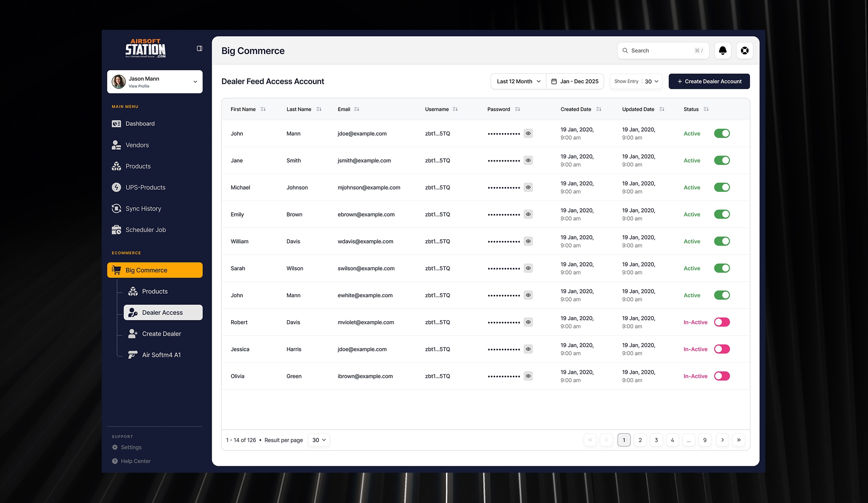Click the Create Dealer Account button
This screenshot has height=503, width=868.
pyautogui.click(x=709, y=81)
